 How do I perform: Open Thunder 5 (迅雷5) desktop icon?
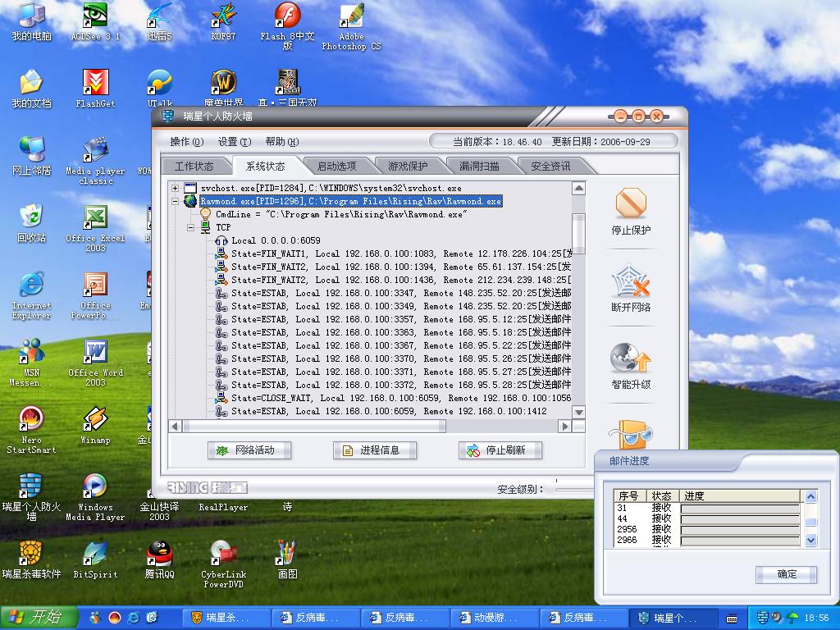(x=159, y=21)
